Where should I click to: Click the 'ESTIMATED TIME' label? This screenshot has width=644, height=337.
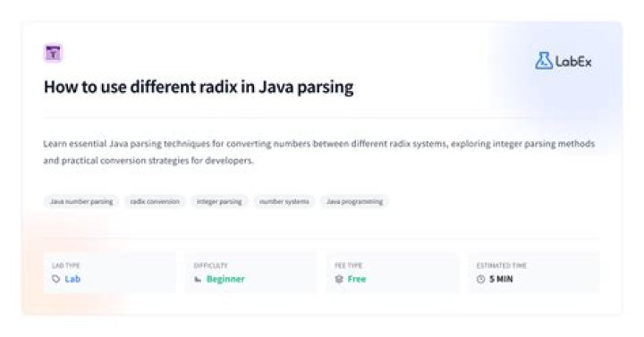(x=502, y=265)
